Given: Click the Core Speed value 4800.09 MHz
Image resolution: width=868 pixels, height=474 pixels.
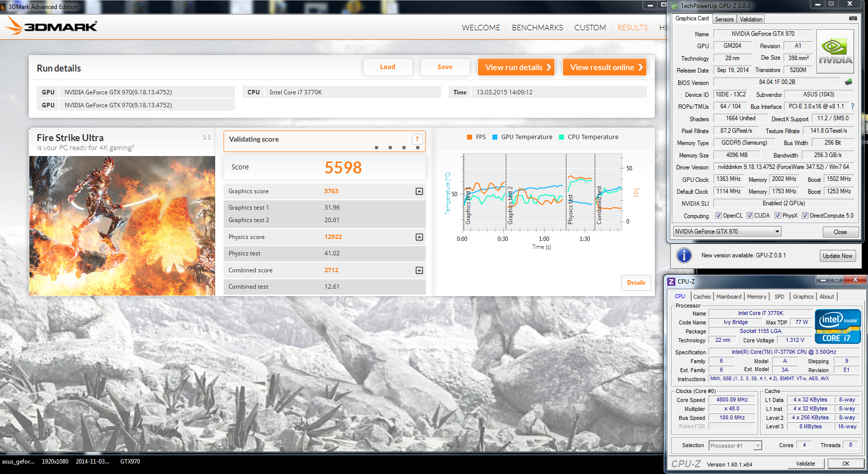Looking at the screenshot, I should (x=732, y=399).
